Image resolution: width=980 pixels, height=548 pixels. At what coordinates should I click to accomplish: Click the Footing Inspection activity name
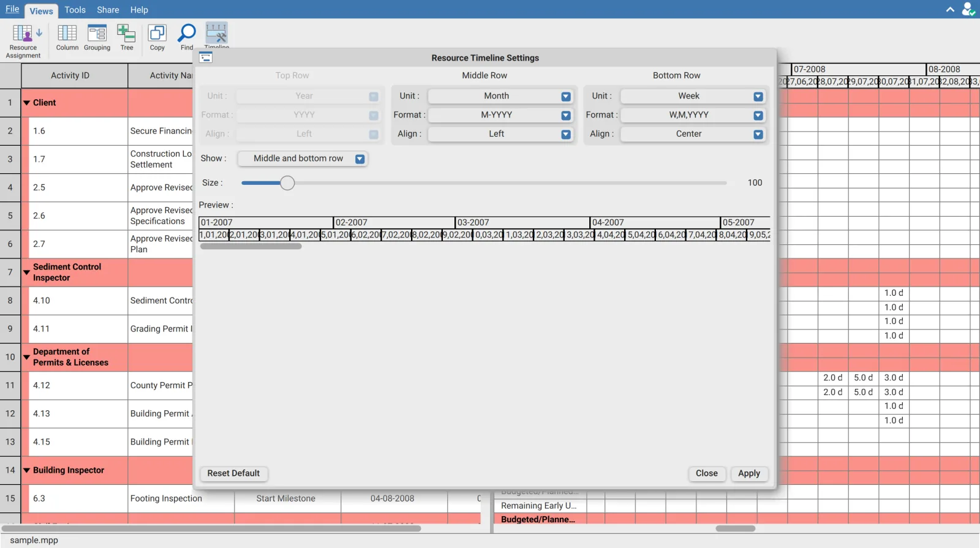pyautogui.click(x=166, y=498)
